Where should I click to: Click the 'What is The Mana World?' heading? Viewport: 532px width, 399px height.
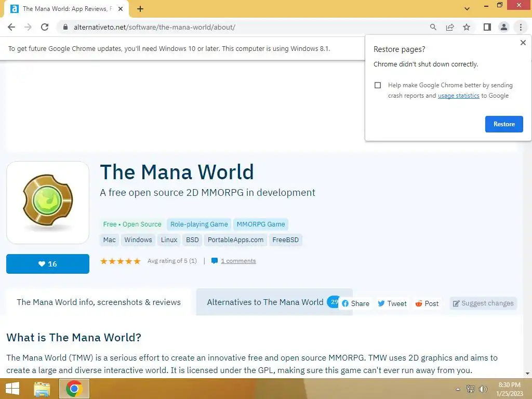coord(74,338)
